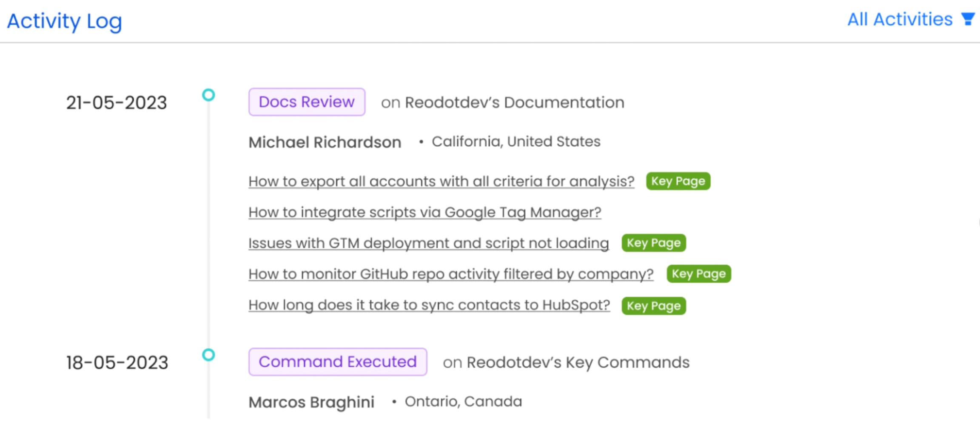Click the Command Executed tag
This screenshot has width=980, height=435.
coord(338,362)
